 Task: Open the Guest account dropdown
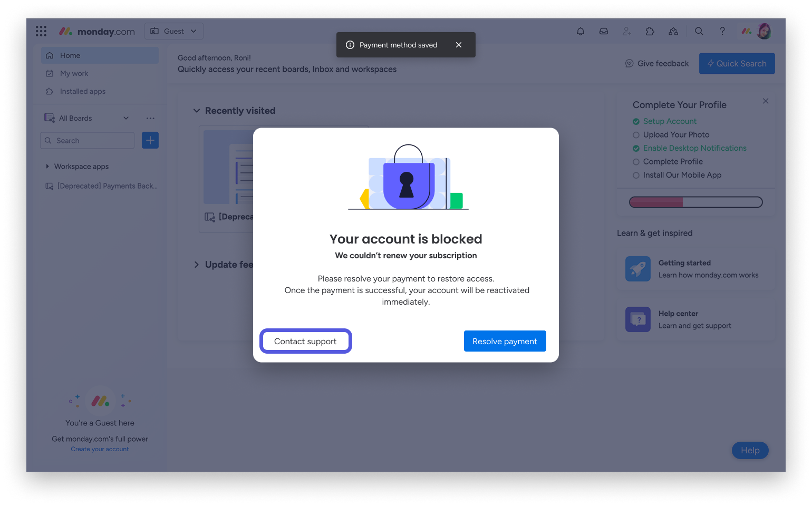(174, 31)
